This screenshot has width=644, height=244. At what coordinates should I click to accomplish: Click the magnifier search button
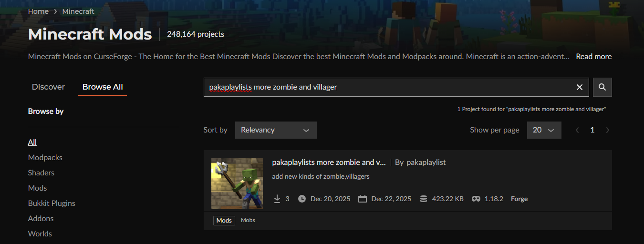[x=602, y=87]
